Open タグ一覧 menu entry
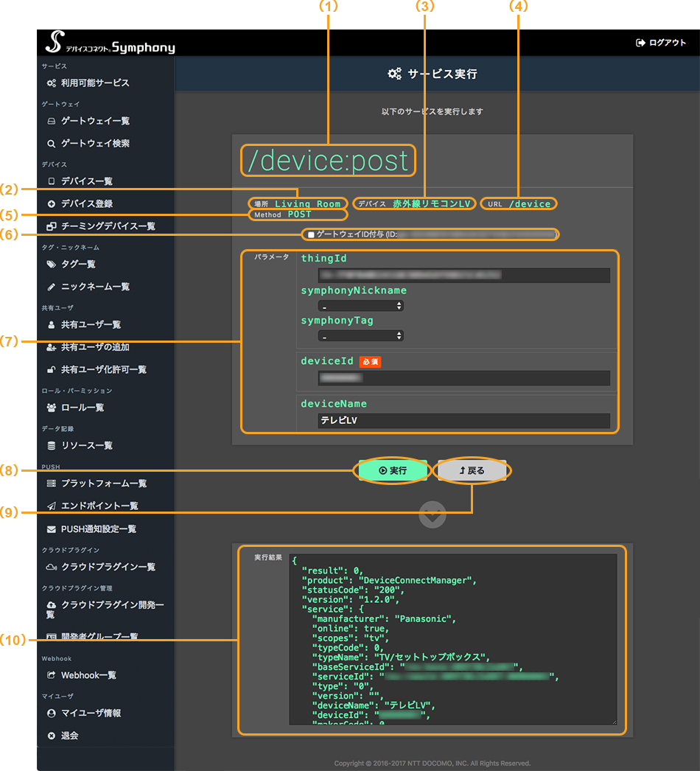 tap(78, 264)
